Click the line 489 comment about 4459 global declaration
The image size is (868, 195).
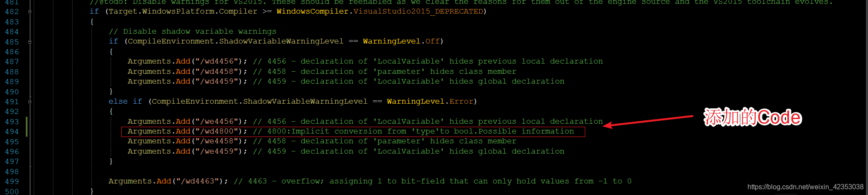[x=408, y=81]
